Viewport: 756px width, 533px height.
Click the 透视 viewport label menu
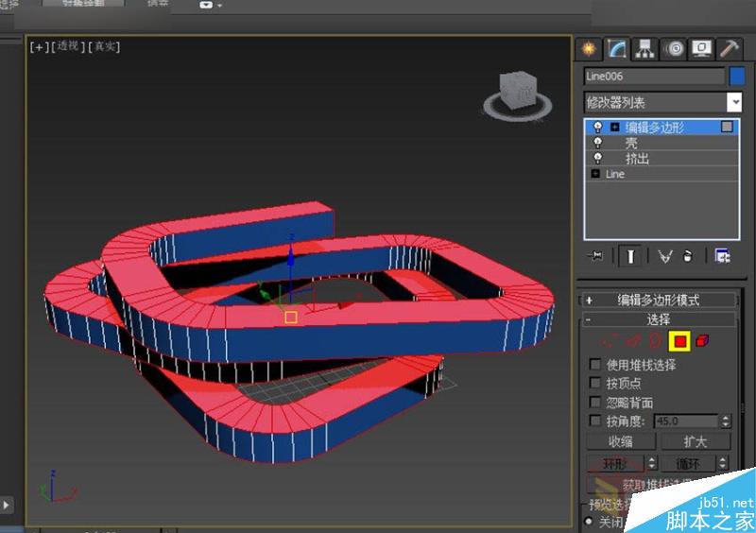[66, 46]
